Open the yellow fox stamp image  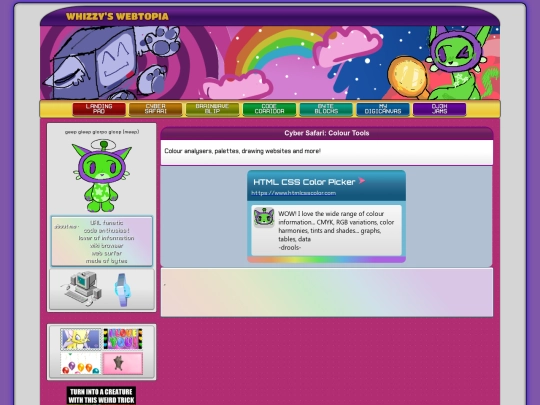(x=81, y=339)
